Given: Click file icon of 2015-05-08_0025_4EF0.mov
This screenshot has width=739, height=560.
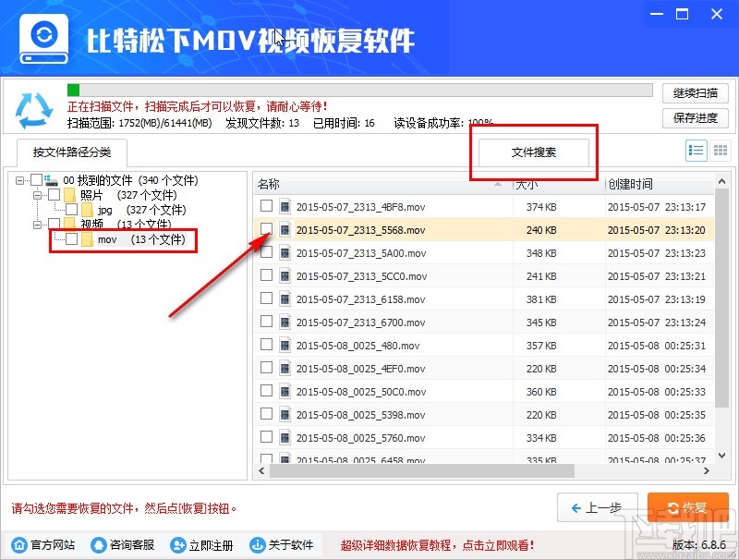Looking at the screenshot, I should (285, 368).
